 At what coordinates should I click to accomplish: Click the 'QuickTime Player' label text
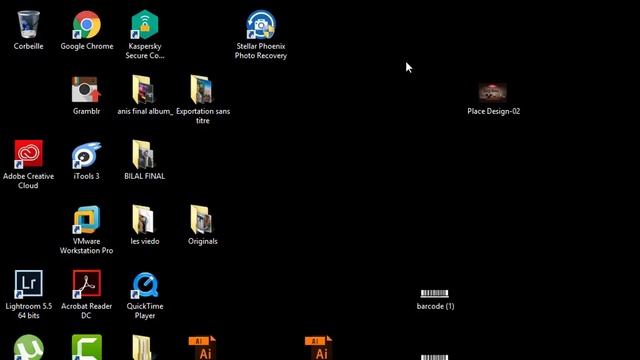tap(144, 311)
